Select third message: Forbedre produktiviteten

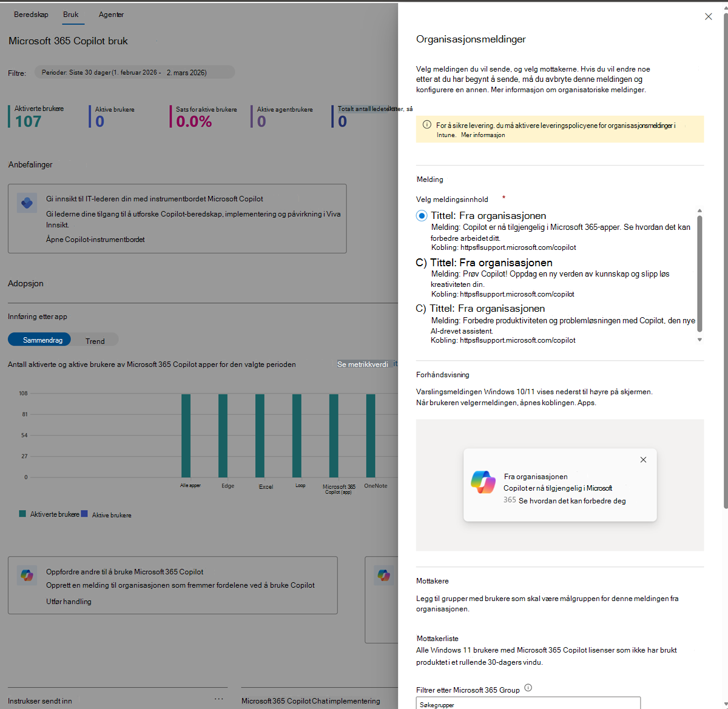coord(421,309)
